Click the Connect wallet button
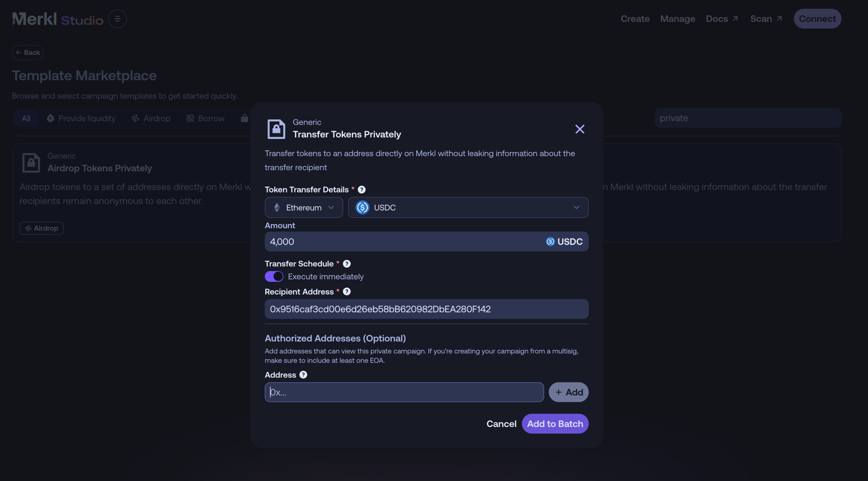 (x=817, y=19)
